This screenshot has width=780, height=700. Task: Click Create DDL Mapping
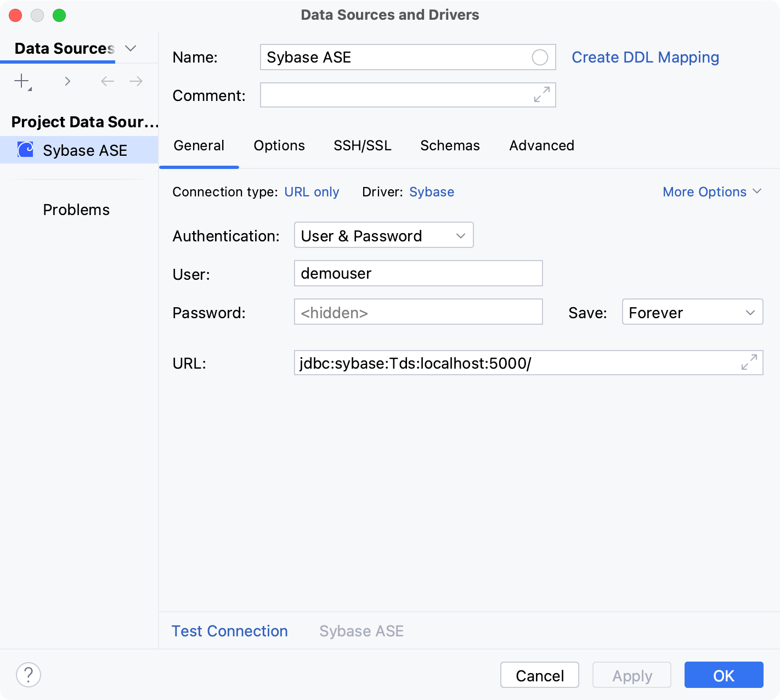coord(646,57)
